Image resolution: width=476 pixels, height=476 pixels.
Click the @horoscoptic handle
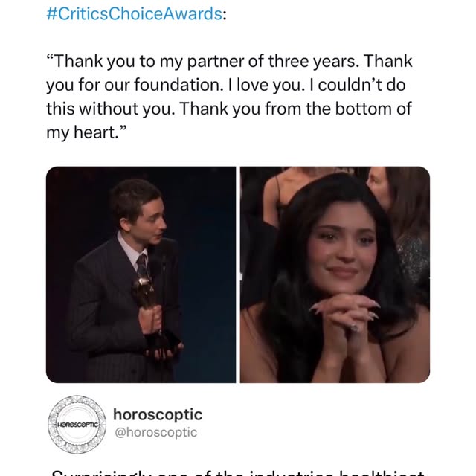point(155,432)
